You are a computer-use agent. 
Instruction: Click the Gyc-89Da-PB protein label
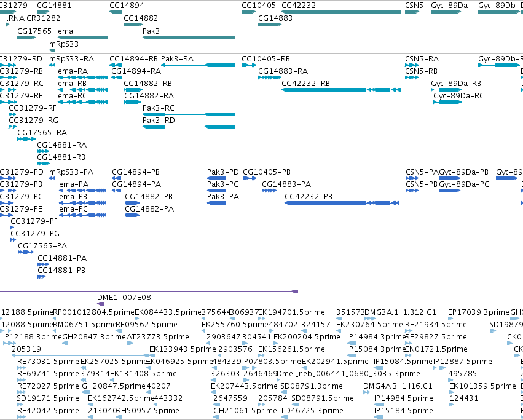click(x=463, y=172)
